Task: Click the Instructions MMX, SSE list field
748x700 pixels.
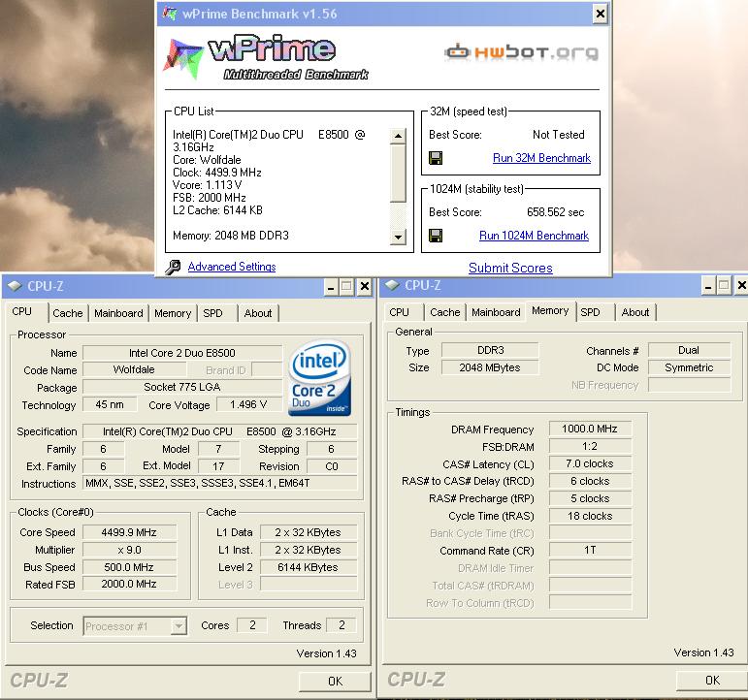Action: [x=220, y=483]
